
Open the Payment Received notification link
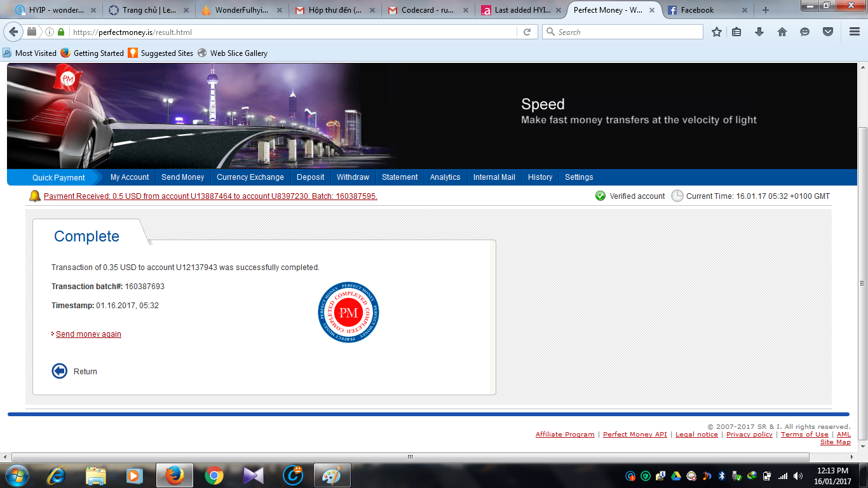tap(210, 196)
